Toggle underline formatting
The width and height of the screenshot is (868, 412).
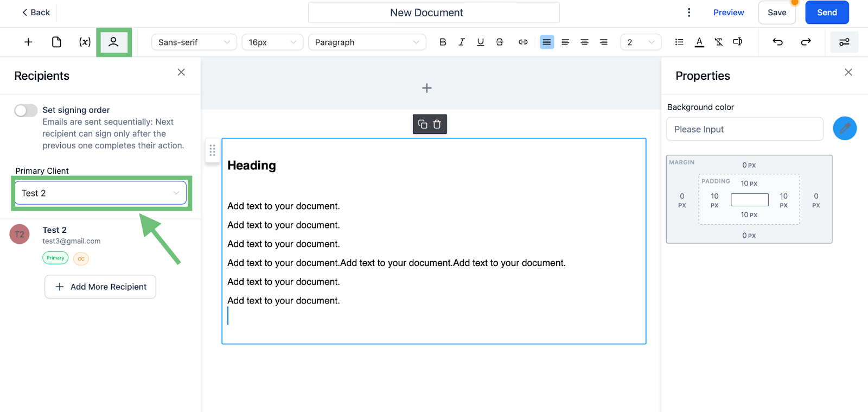(x=481, y=42)
